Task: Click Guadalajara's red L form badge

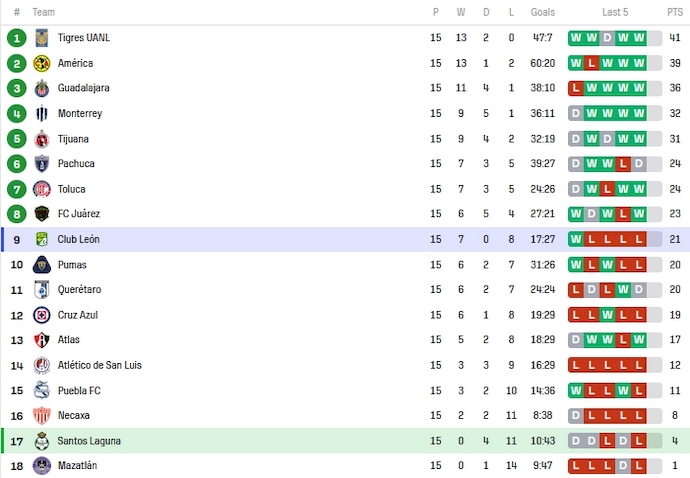Action: coord(576,88)
